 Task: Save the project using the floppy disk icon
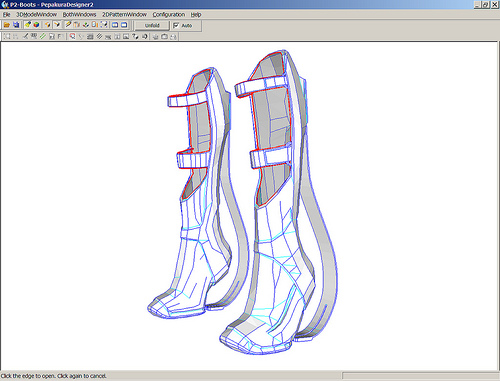(16, 25)
